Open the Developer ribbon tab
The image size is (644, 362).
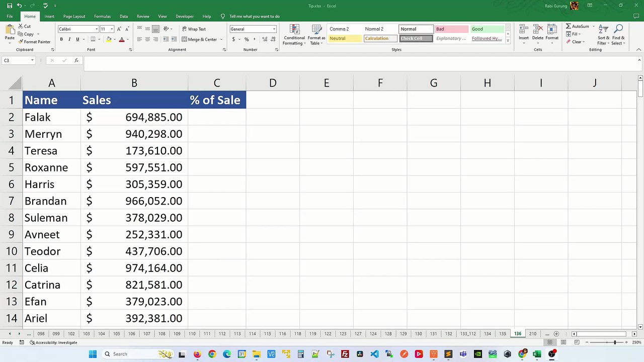point(185,17)
